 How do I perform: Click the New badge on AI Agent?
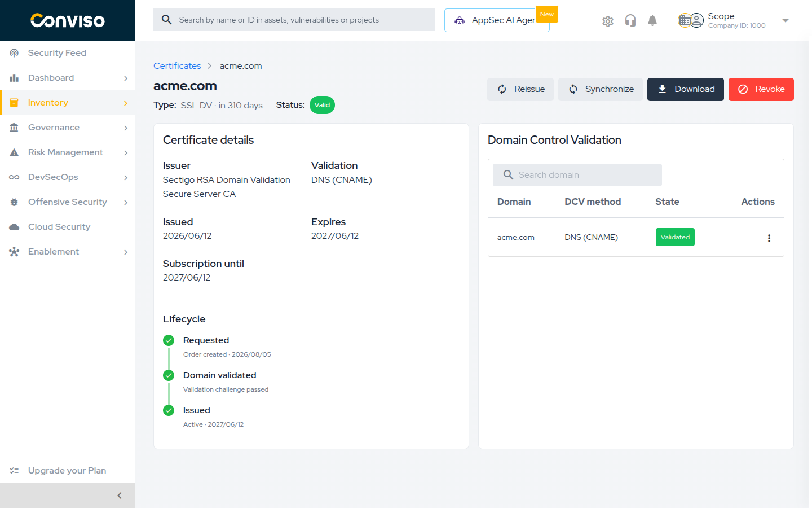(547, 14)
